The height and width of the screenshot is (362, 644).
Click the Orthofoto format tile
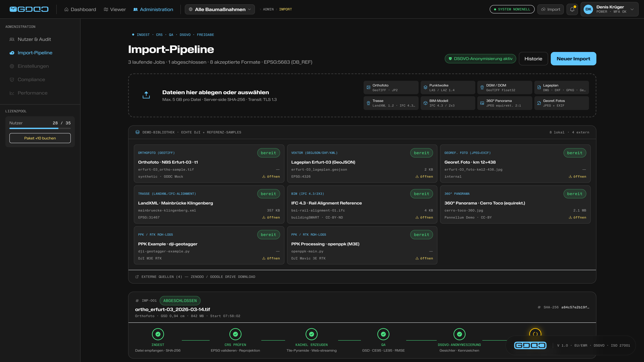pyautogui.click(x=391, y=87)
